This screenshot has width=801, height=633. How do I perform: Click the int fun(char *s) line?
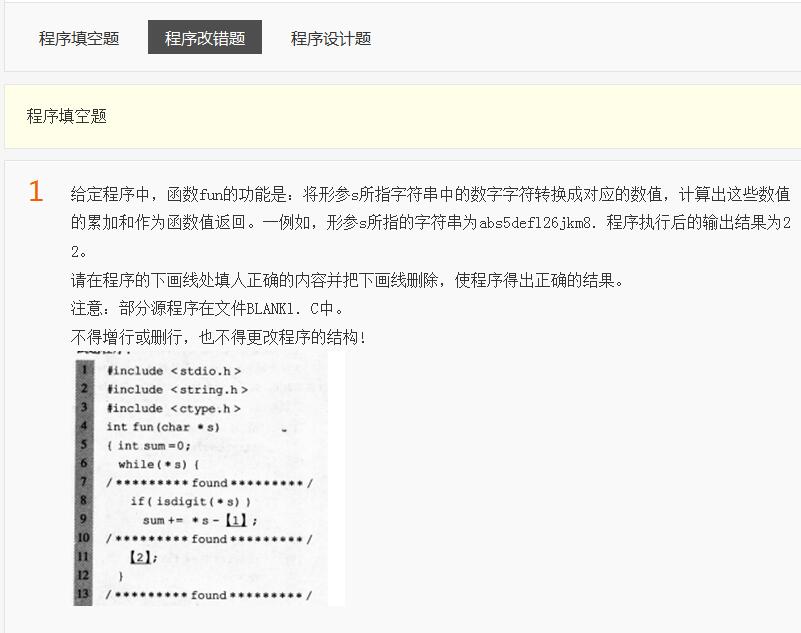163,427
